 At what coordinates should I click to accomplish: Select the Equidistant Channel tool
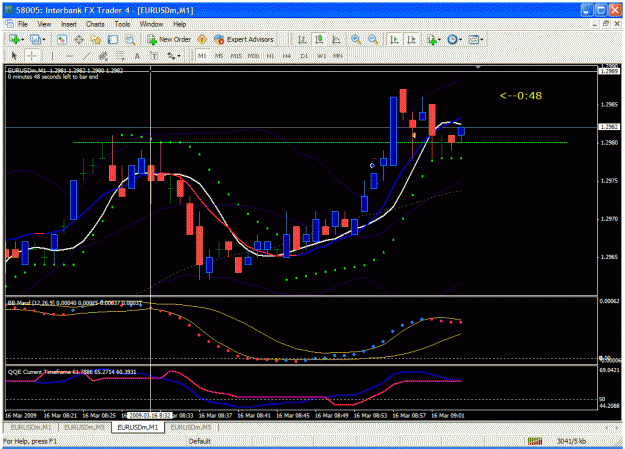[103, 56]
